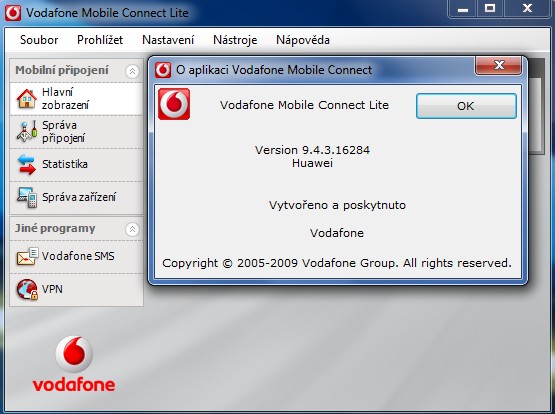Viewport: 555px width, 414px height.
Task: Click the large Vodafone logo in About dialog
Action: (174, 104)
